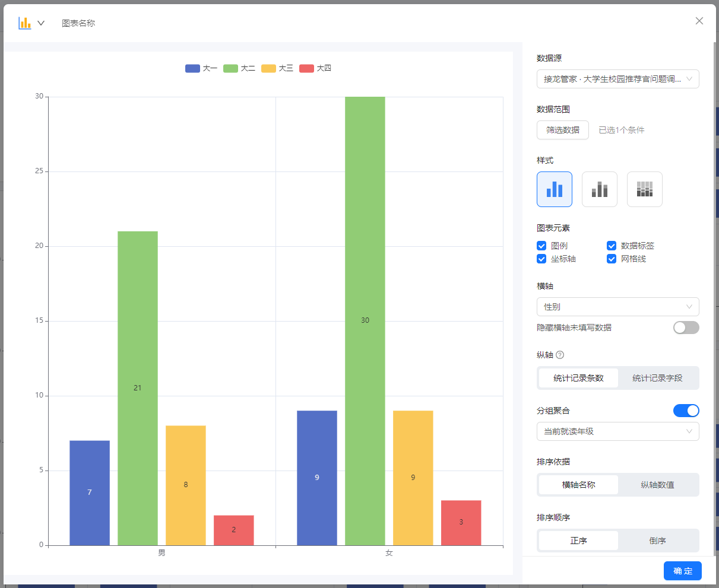The image size is (719, 588).
Task: Click the 筛选数据 button
Action: tap(563, 130)
